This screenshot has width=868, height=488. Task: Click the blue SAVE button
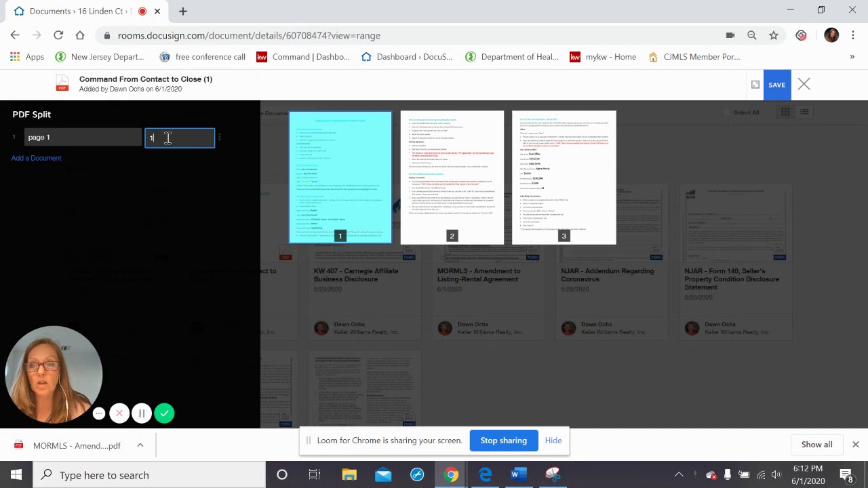tap(776, 85)
